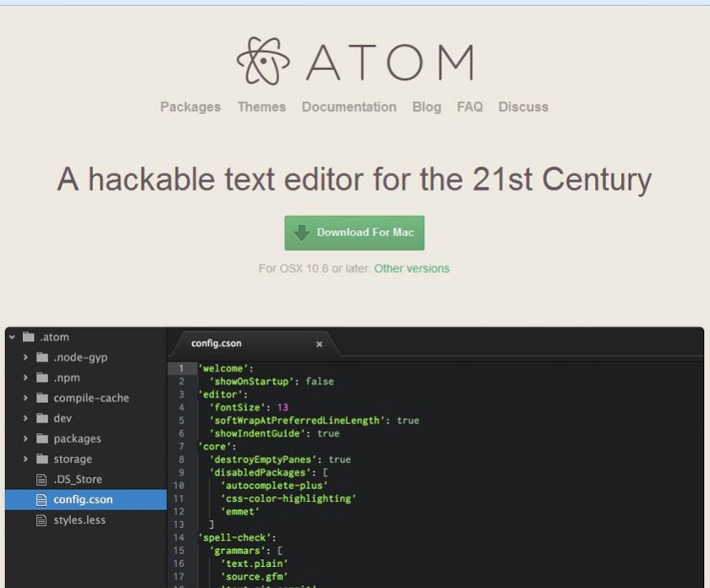Expand the dev folder chevron

click(25, 418)
